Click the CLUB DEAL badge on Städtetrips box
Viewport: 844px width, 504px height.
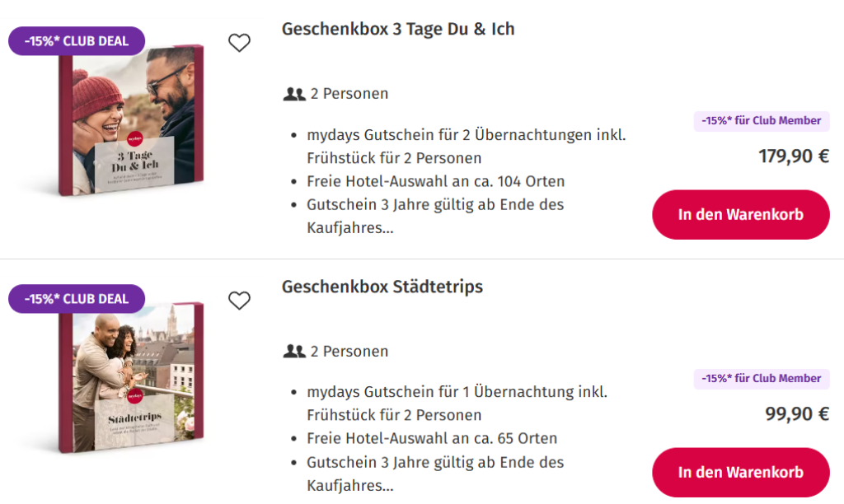click(77, 299)
